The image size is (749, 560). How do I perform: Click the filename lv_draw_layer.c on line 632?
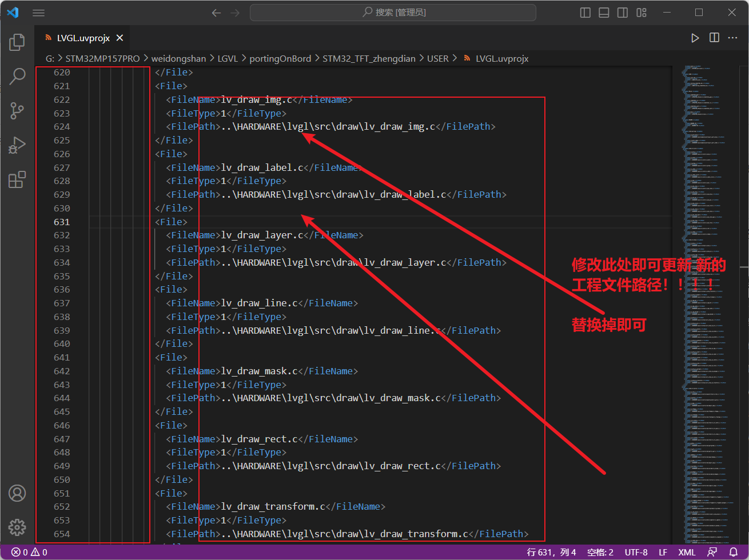262,235
